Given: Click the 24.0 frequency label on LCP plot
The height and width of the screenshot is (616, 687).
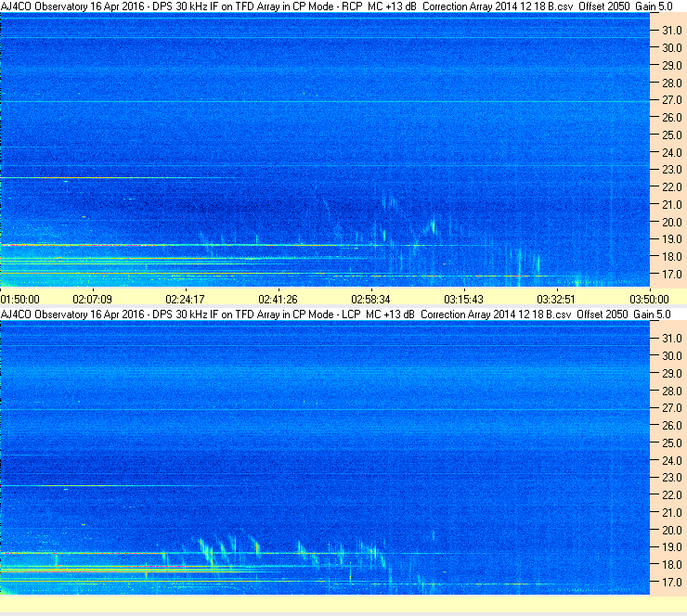Looking at the screenshot, I should pyautogui.click(x=672, y=460).
